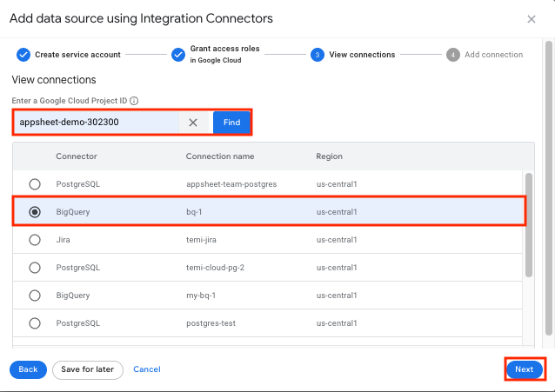The image size is (555, 392).
Task: Click Save for later
Action: pyautogui.click(x=88, y=369)
